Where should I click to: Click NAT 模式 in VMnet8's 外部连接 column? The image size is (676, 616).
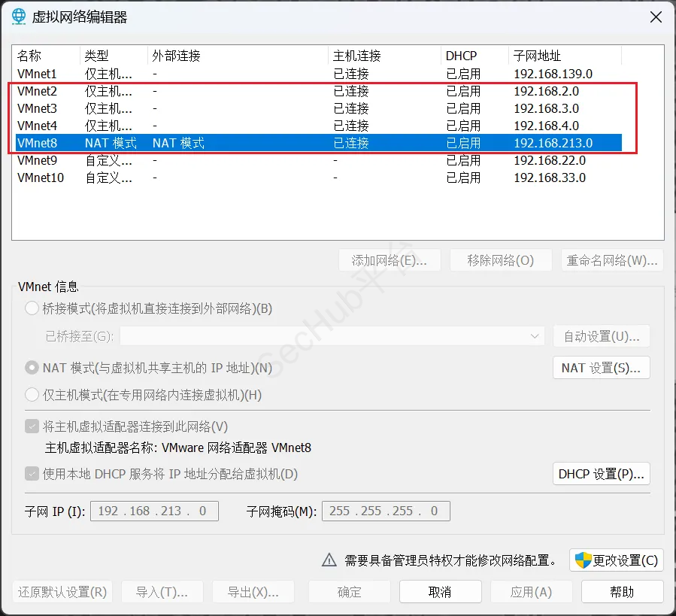tap(178, 143)
